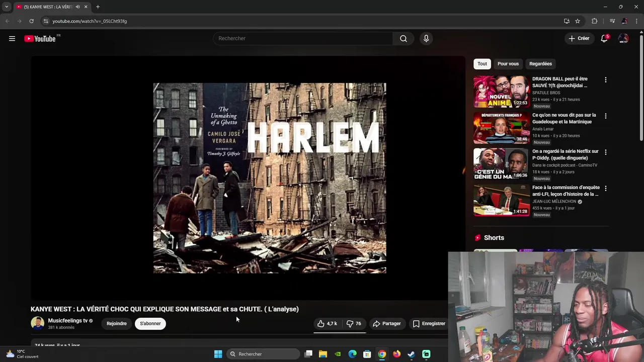
Task: Select the Tout filter chip
Action: click(482, 64)
